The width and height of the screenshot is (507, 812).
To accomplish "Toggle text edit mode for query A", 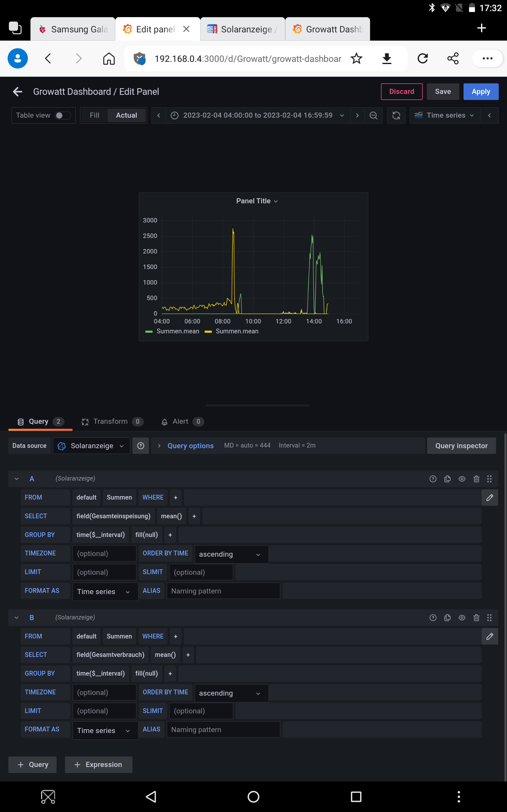I will pos(490,498).
